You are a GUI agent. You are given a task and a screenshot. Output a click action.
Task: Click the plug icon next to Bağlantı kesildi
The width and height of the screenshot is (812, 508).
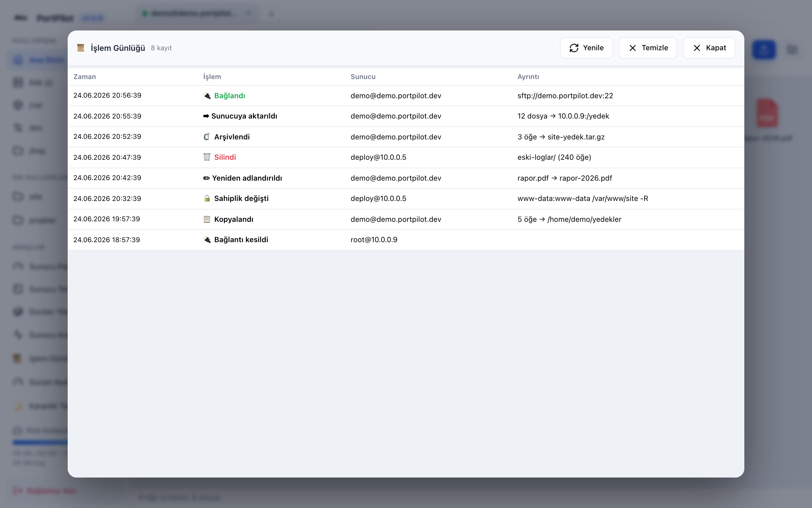tap(207, 240)
